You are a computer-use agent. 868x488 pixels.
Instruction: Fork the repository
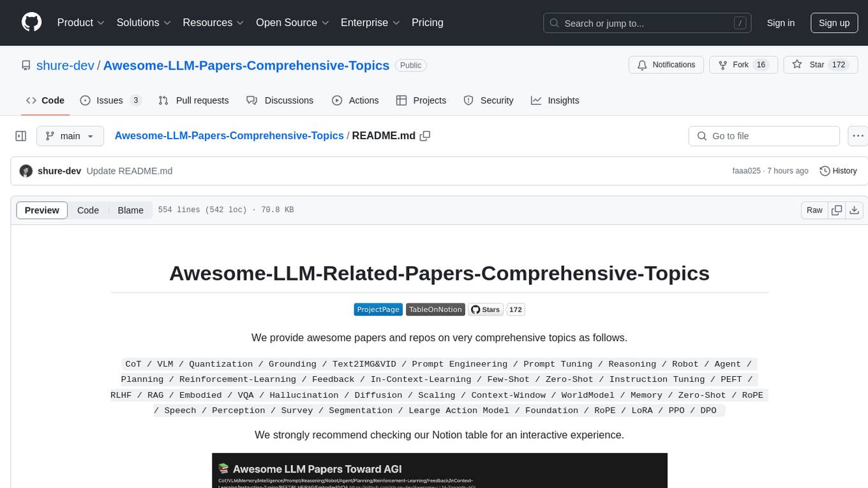point(743,65)
